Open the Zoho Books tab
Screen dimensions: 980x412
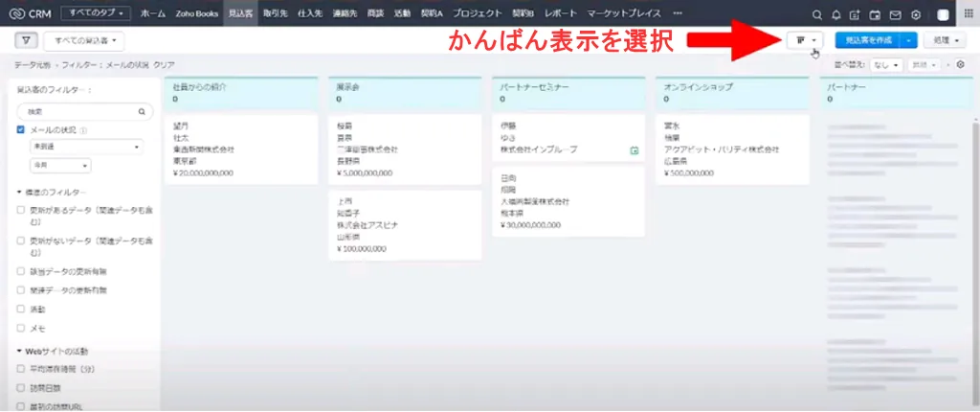(196, 13)
